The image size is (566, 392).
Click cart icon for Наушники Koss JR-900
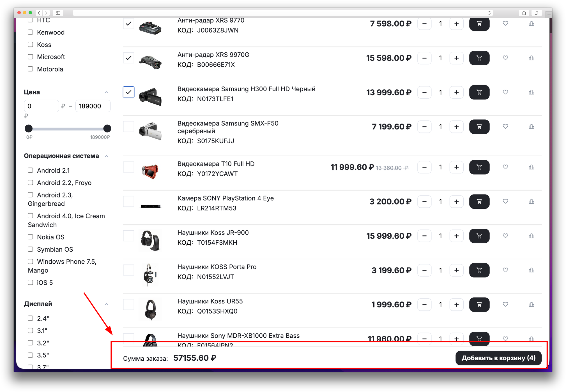tap(479, 236)
